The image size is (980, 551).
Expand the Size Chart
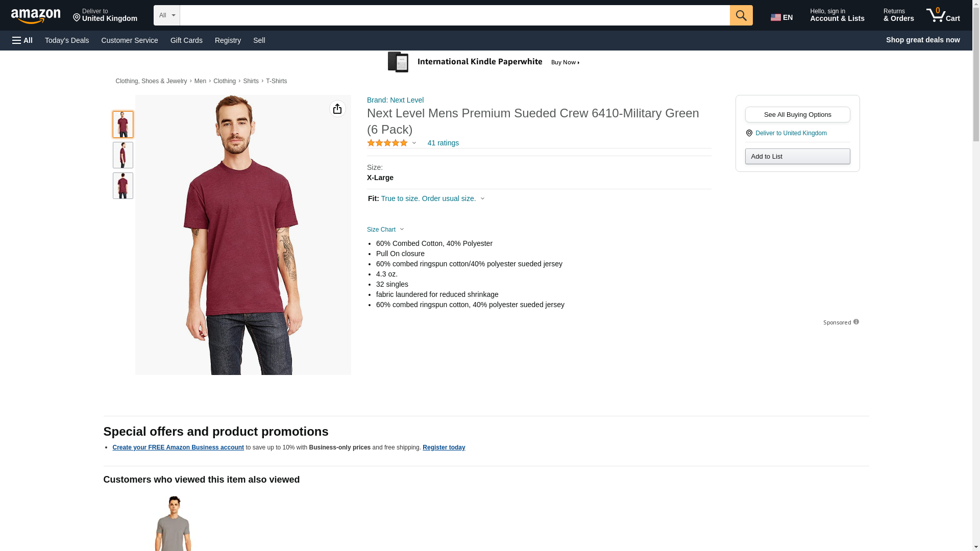(x=385, y=230)
